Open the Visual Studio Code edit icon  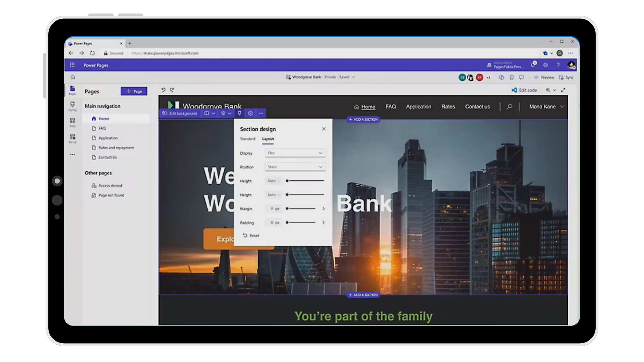pos(514,90)
